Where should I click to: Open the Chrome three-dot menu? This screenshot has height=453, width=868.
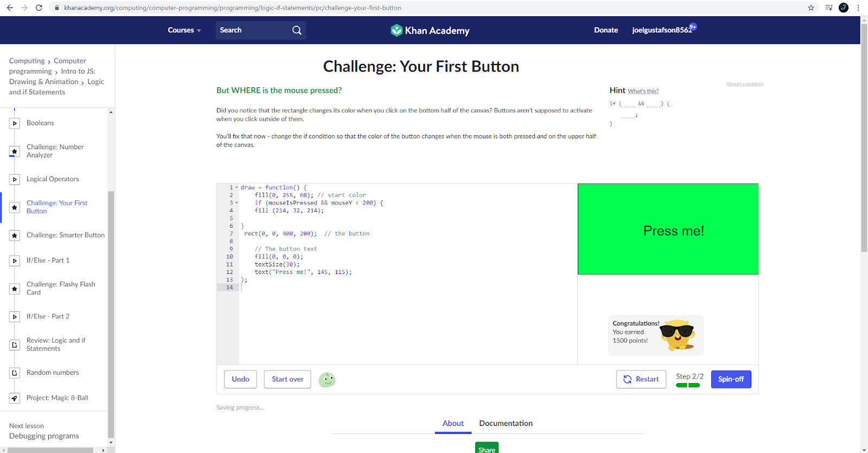coord(858,8)
